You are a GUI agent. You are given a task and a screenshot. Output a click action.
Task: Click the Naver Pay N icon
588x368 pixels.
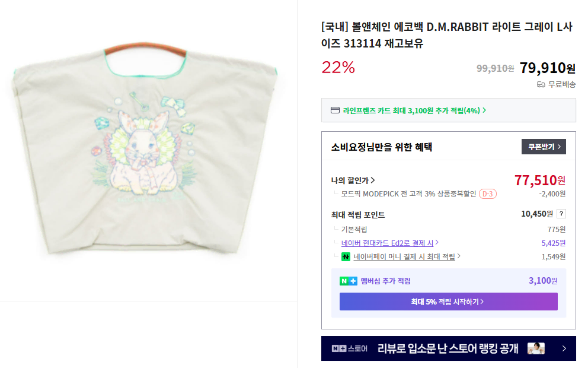[x=346, y=257]
